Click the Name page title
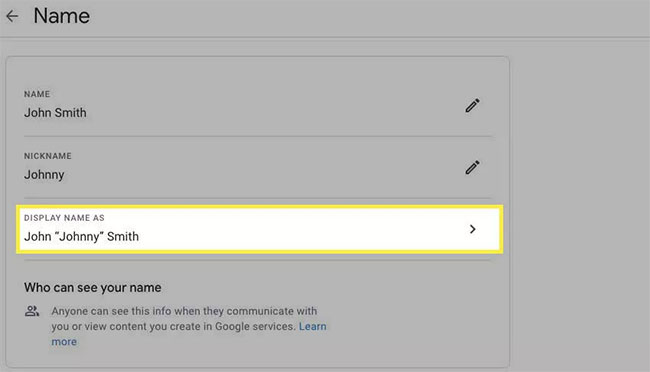 click(x=61, y=16)
